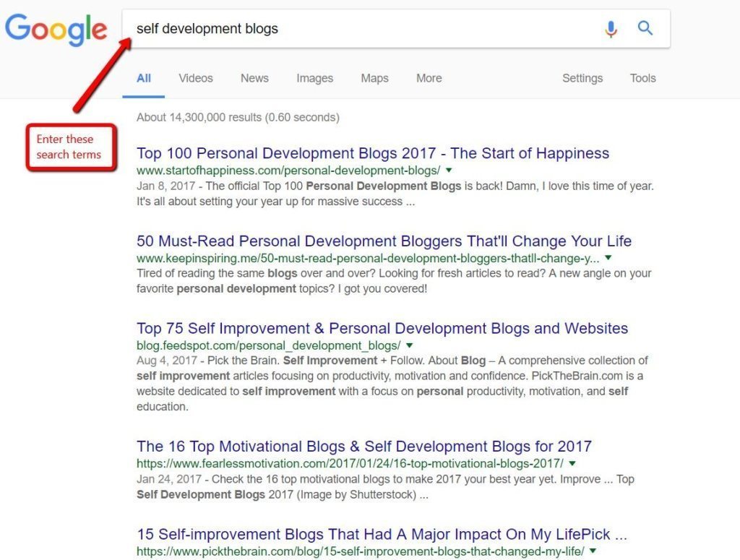740x560 pixels.
Task: Click the 'Tired of reading the same blogs' snippet
Action: point(394,281)
